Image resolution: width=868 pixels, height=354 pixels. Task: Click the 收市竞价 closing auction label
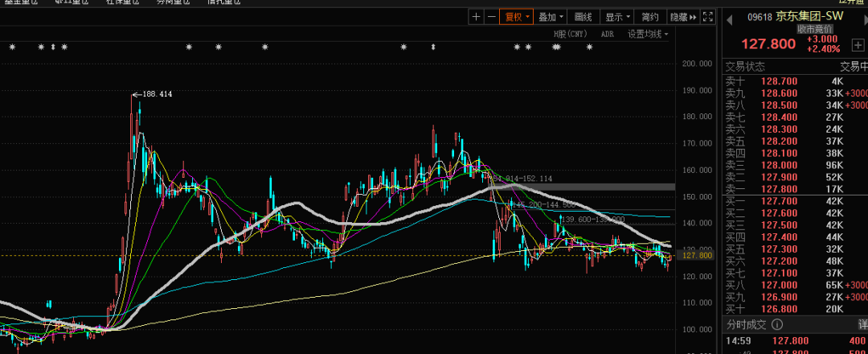coord(817,29)
